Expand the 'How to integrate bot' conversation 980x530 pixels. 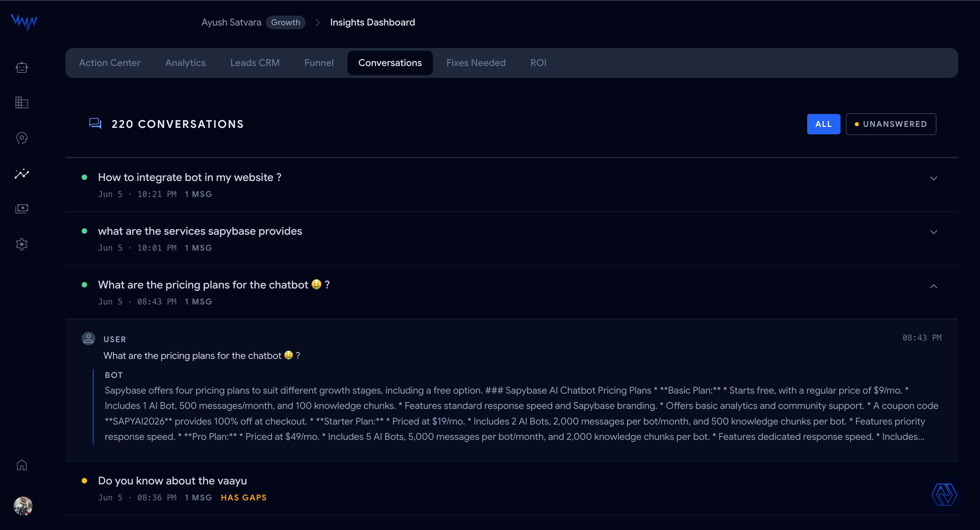pos(511,185)
